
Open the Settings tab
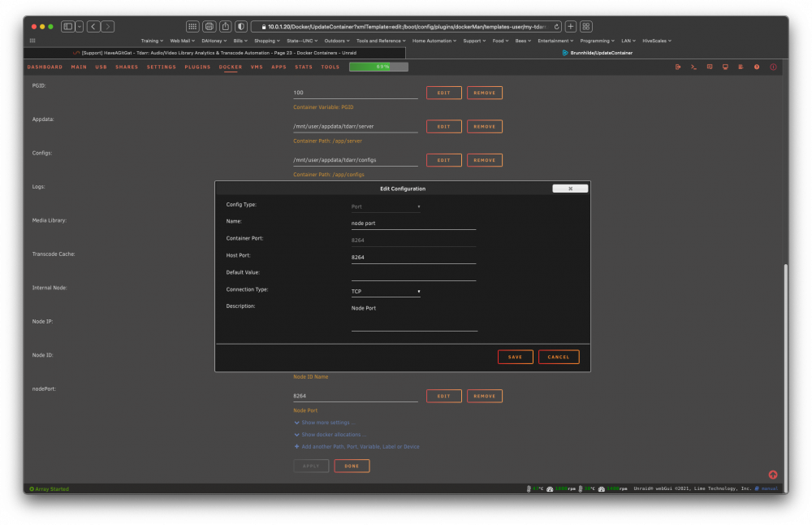point(161,67)
